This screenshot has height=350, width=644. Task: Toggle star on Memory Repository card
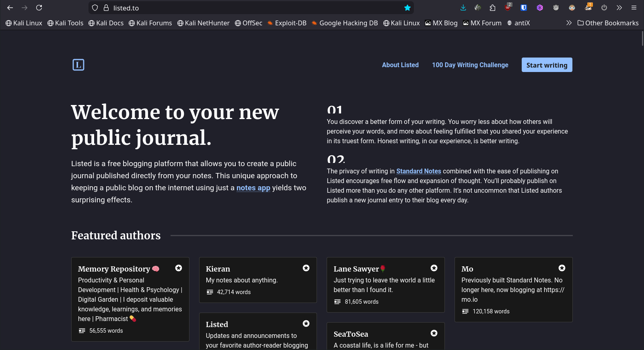coord(179,268)
